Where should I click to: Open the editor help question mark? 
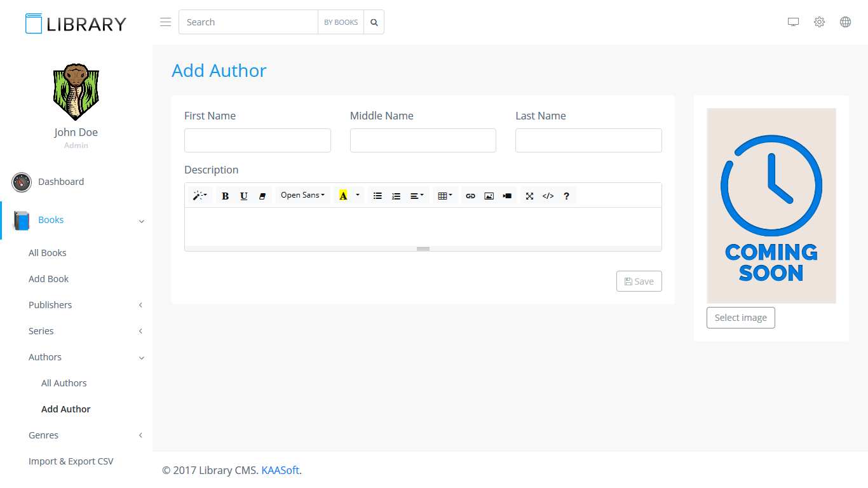tap(566, 196)
